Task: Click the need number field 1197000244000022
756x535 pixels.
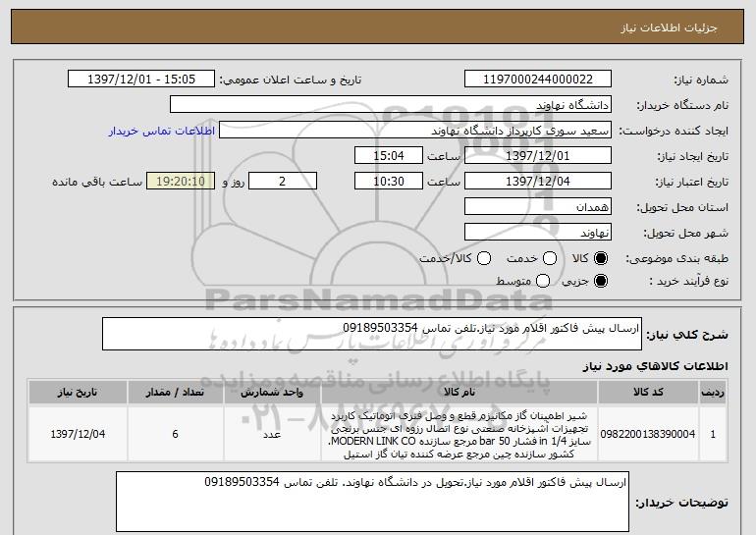Action: (538, 80)
